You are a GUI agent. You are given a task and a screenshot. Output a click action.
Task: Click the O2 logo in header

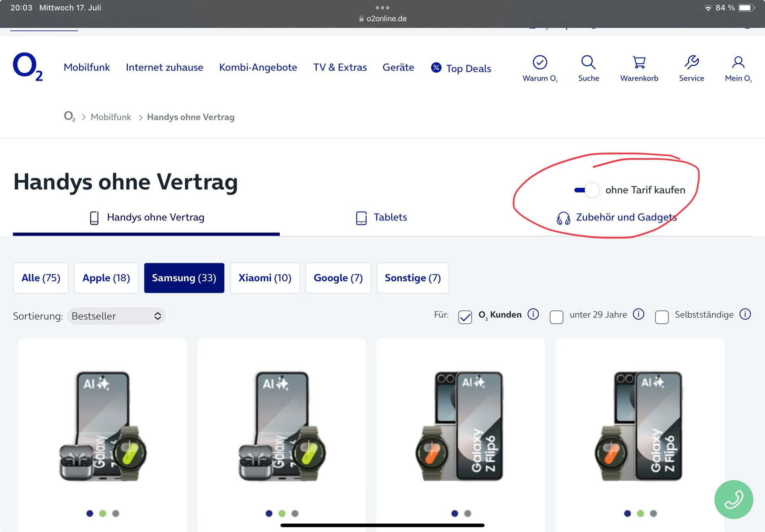[x=28, y=67]
